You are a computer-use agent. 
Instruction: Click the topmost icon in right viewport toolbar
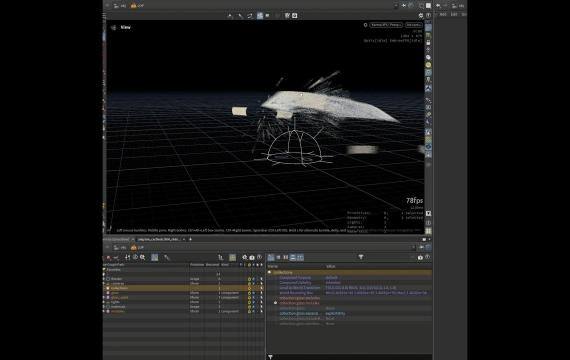(x=428, y=27)
